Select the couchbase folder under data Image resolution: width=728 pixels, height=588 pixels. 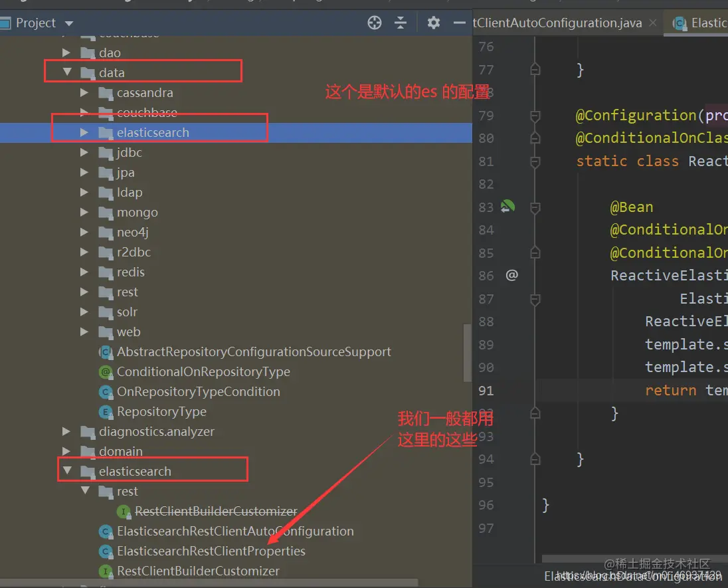click(x=147, y=112)
